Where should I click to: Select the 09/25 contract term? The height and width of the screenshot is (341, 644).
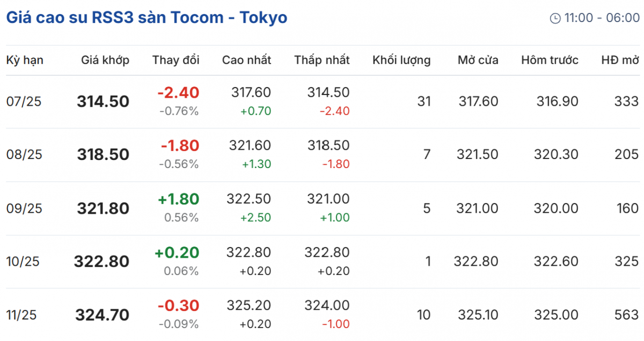coord(24,208)
